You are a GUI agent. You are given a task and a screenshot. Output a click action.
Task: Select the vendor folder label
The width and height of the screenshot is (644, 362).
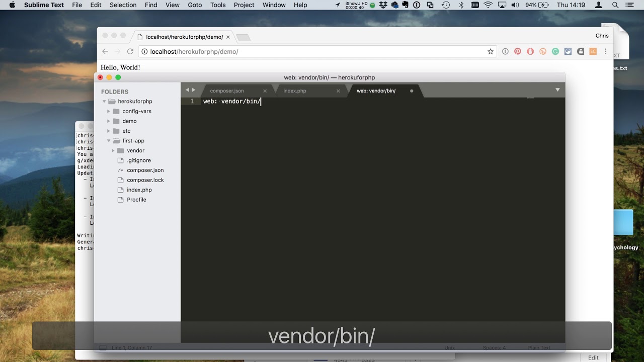pos(135,150)
